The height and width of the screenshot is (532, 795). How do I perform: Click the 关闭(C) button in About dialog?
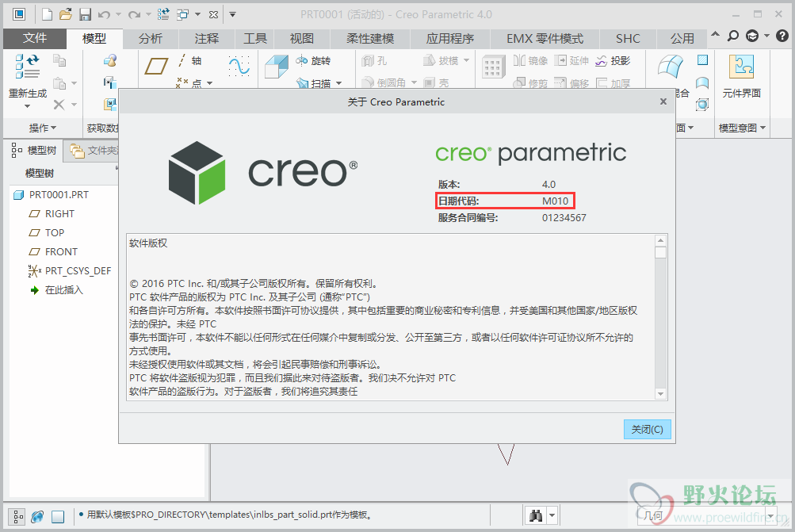pos(647,429)
